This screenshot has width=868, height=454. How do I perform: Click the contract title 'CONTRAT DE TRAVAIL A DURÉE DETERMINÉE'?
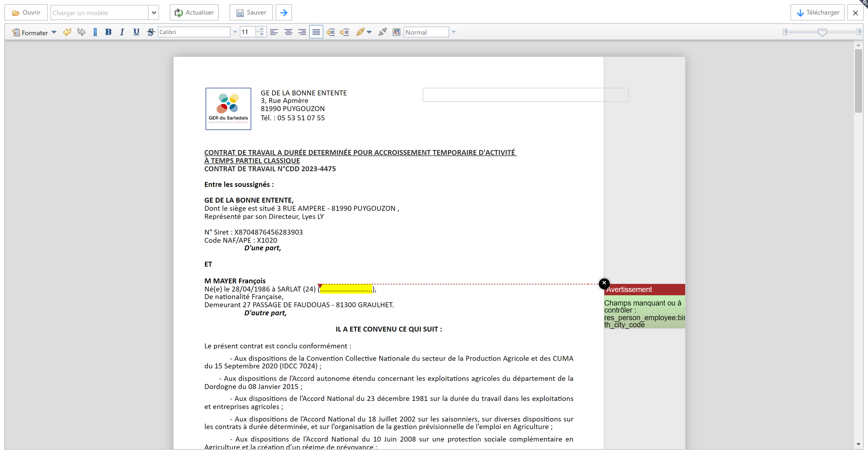pyautogui.click(x=360, y=153)
